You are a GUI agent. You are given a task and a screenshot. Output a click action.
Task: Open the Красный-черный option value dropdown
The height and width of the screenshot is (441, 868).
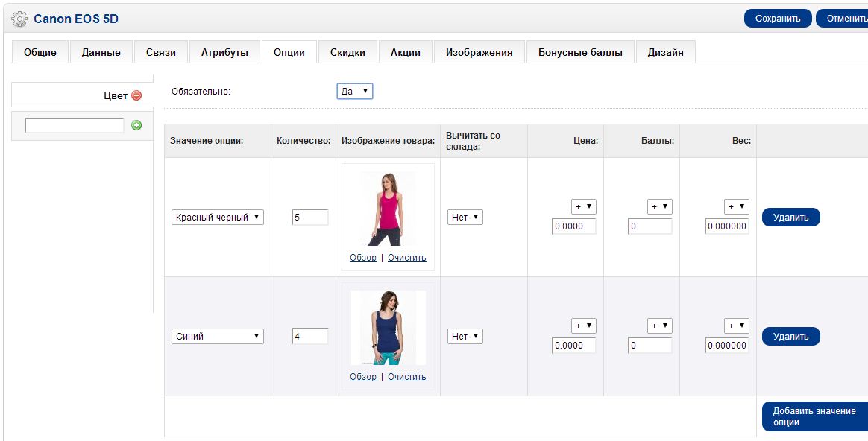pos(217,217)
